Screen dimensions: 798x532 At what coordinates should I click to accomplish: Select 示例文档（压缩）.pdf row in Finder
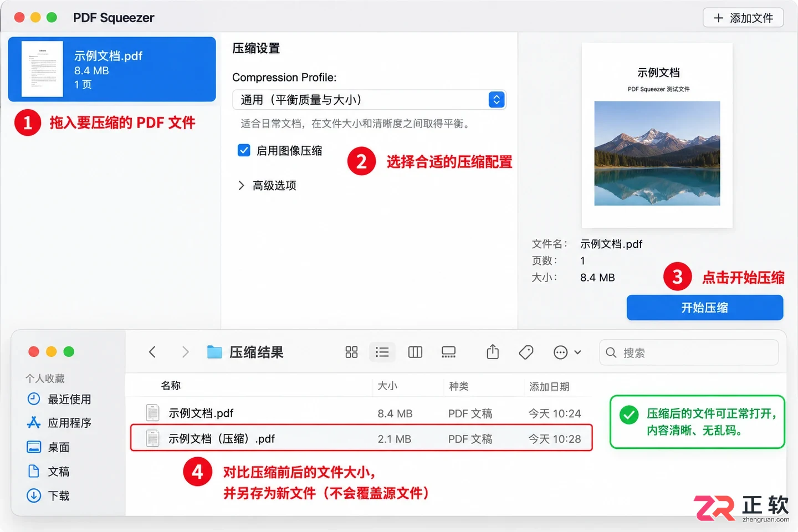[361, 438]
